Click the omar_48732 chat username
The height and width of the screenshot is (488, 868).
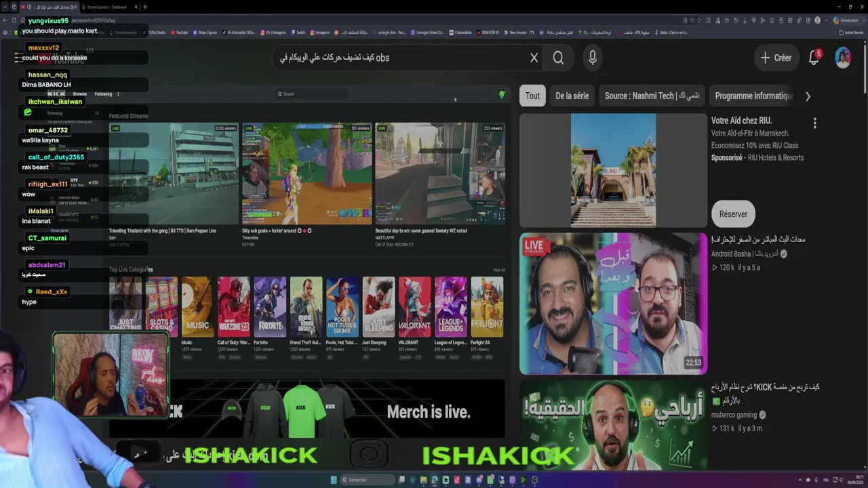click(x=48, y=130)
